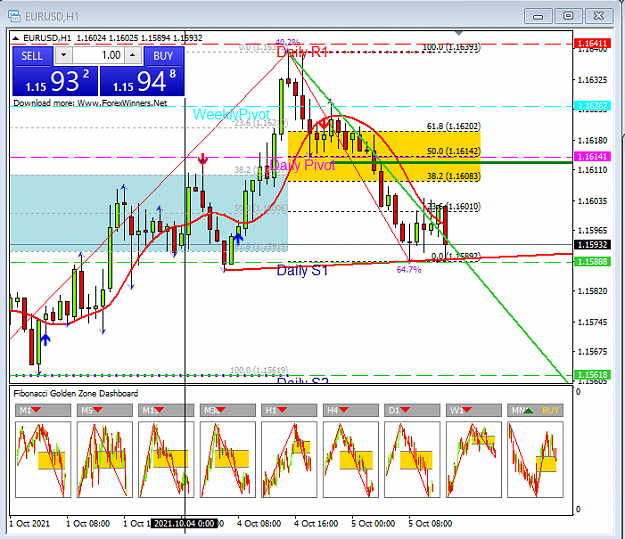Click the M1 timeframe dashboard button
Screen dimensions: 625x539
[x=43, y=410]
